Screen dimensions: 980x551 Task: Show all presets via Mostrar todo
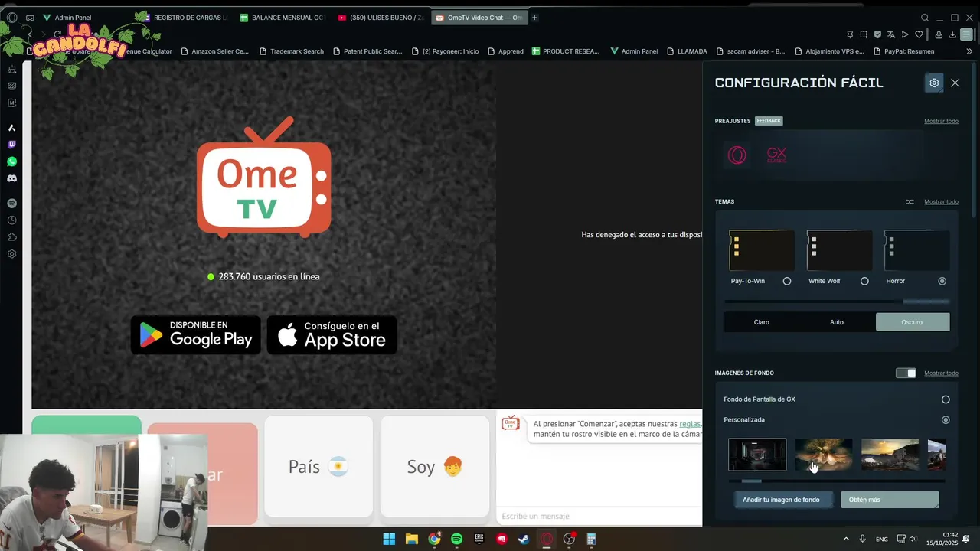[x=941, y=121]
